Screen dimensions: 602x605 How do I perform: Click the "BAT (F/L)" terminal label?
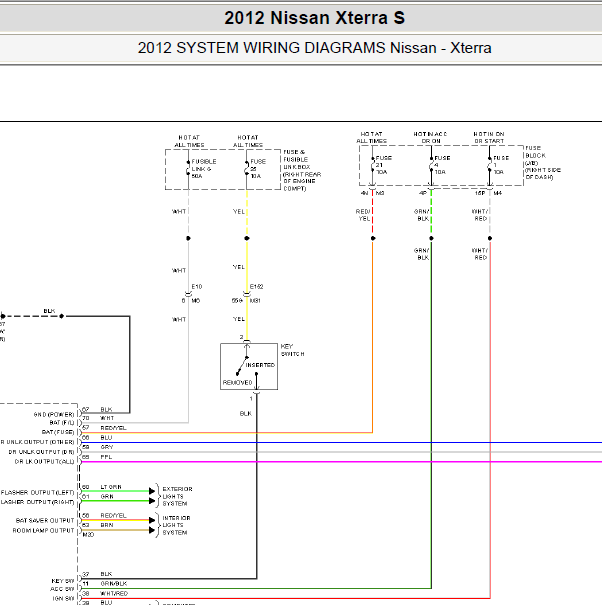(62, 423)
